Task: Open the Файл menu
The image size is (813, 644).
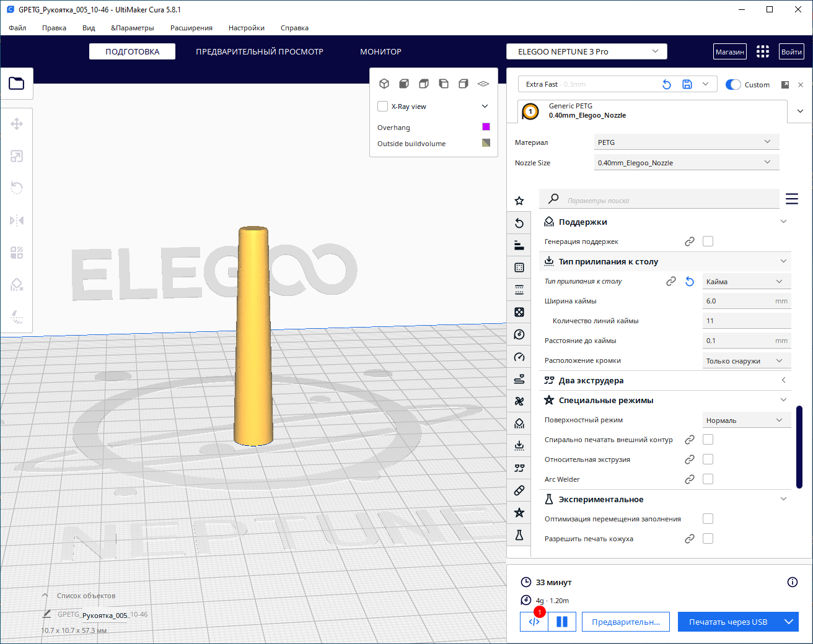Action: click(17, 28)
